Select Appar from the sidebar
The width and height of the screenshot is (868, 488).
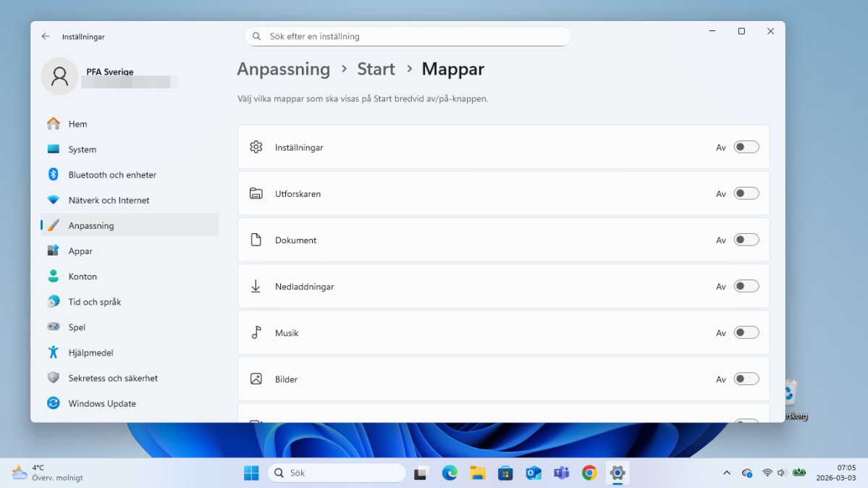[x=80, y=251]
